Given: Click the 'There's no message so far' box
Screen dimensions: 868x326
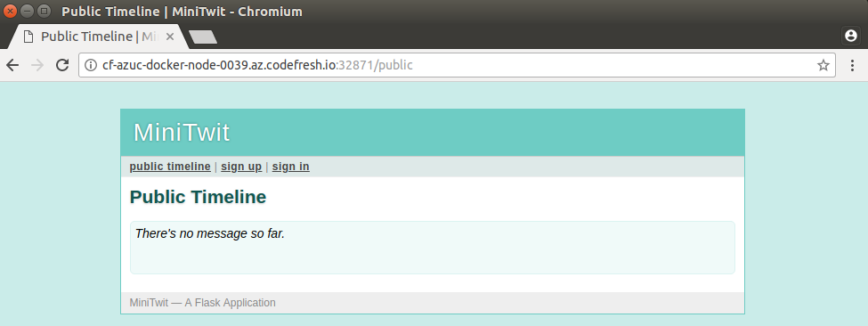Looking at the screenshot, I should coord(433,248).
